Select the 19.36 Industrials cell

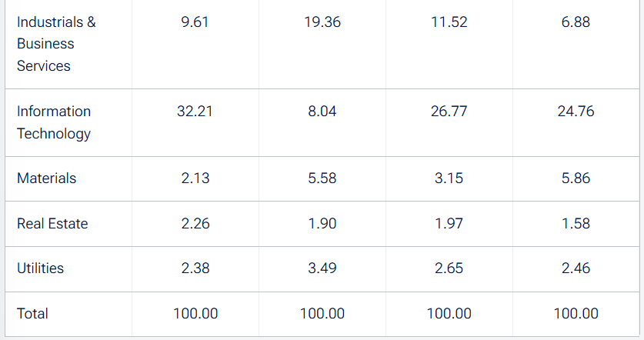click(x=322, y=22)
